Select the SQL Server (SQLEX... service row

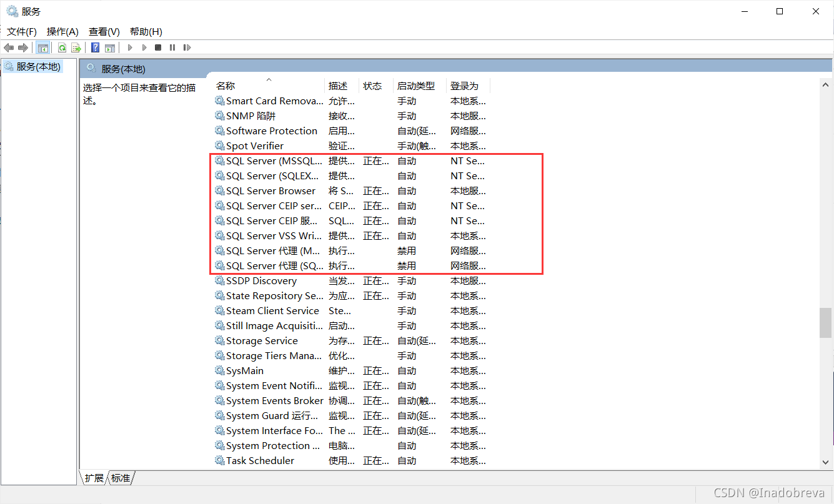pyautogui.click(x=350, y=175)
